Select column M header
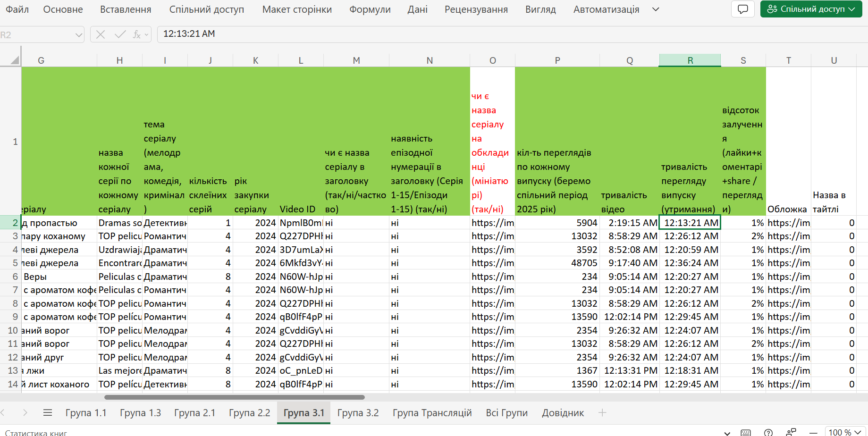This screenshot has height=436, width=868. tap(356, 60)
